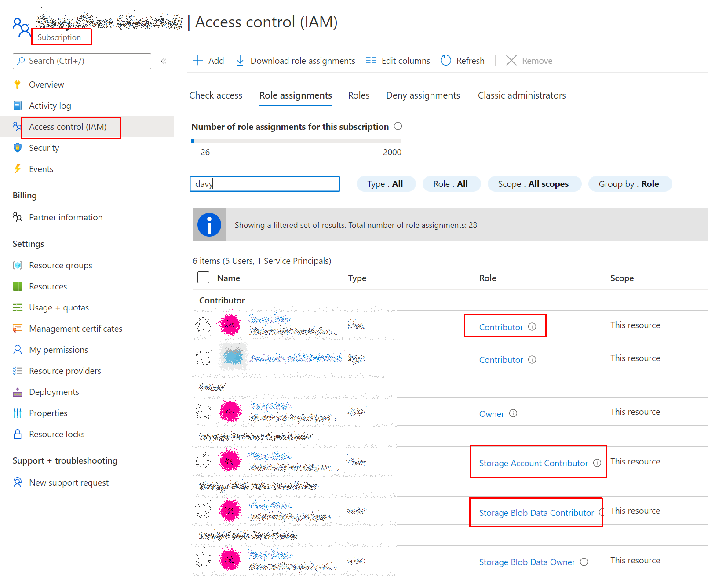The width and height of the screenshot is (708, 588).
Task: Click the Properties bars icon
Action: [18, 413]
